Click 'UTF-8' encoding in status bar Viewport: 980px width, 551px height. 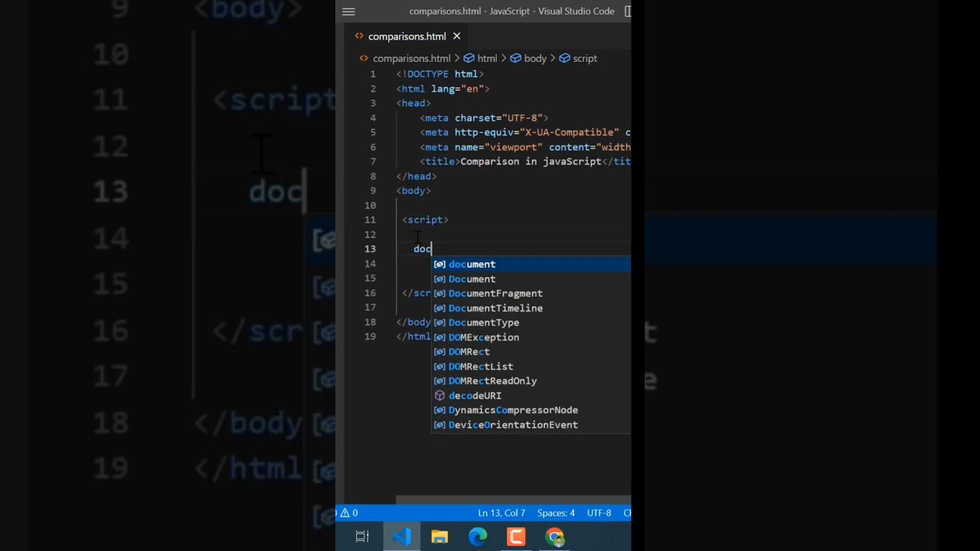pyautogui.click(x=599, y=513)
